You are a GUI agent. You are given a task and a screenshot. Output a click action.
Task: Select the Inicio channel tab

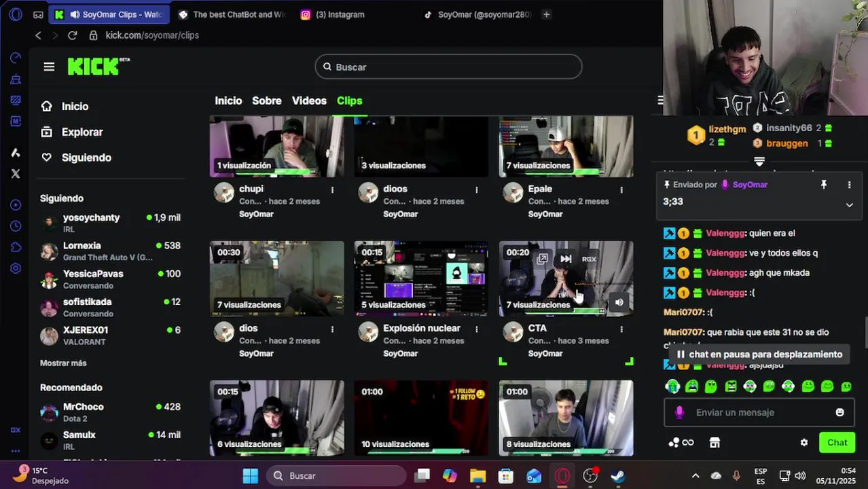[228, 101]
